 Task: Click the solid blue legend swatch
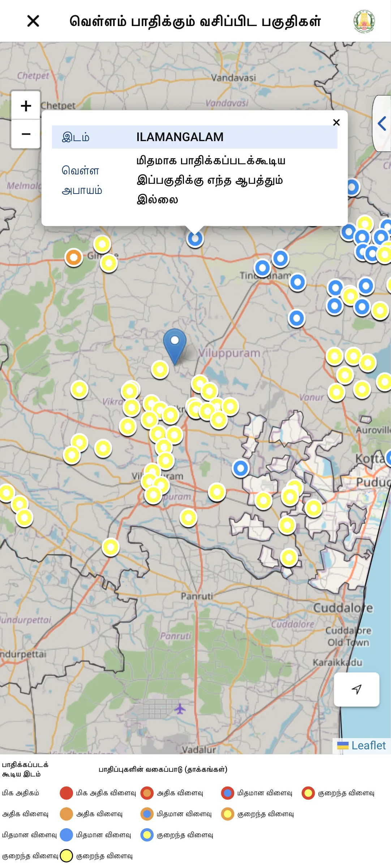click(x=66, y=835)
